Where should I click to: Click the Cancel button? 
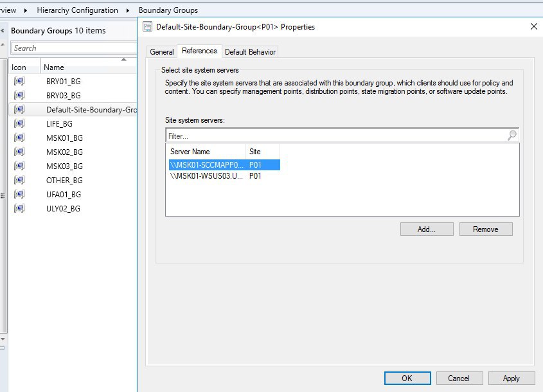click(459, 378)
